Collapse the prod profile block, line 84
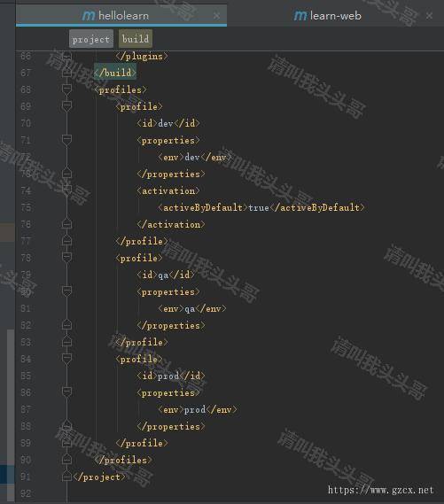The height and width of the screenshot is (504, 444). (x=66, y=359)
